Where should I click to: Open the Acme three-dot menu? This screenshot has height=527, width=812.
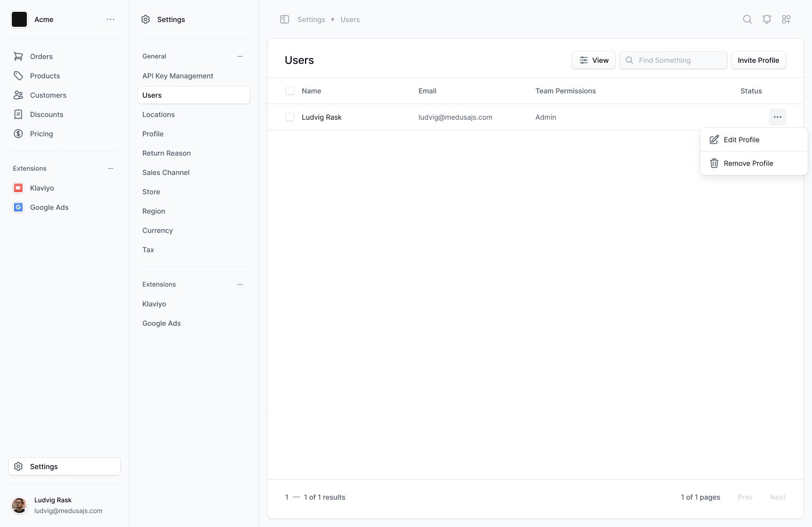click(111, 19)
